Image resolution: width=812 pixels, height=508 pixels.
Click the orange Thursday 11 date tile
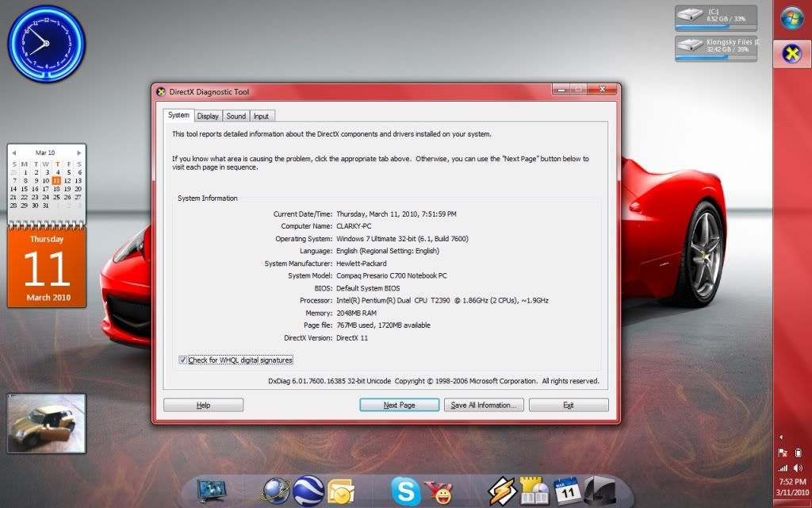(47, 267)
